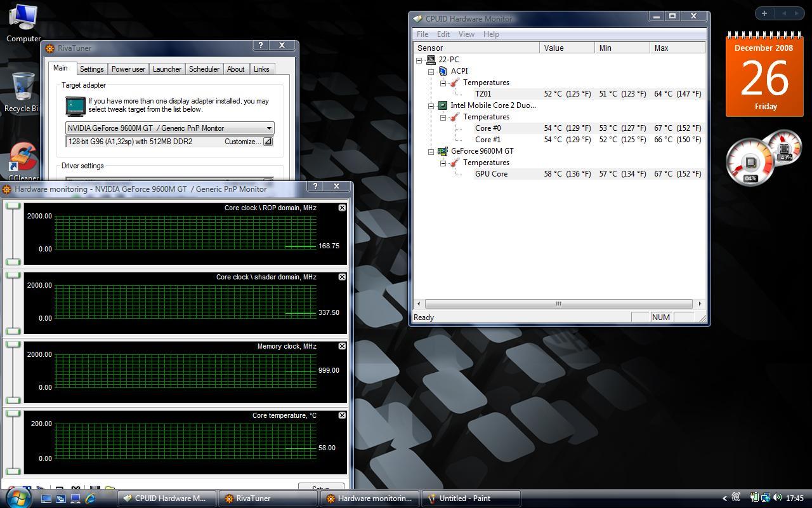The image size is (812, 508).
Task: Collapse the Intel Mobile Core 2 Duo node
Action: click(431, 106)
